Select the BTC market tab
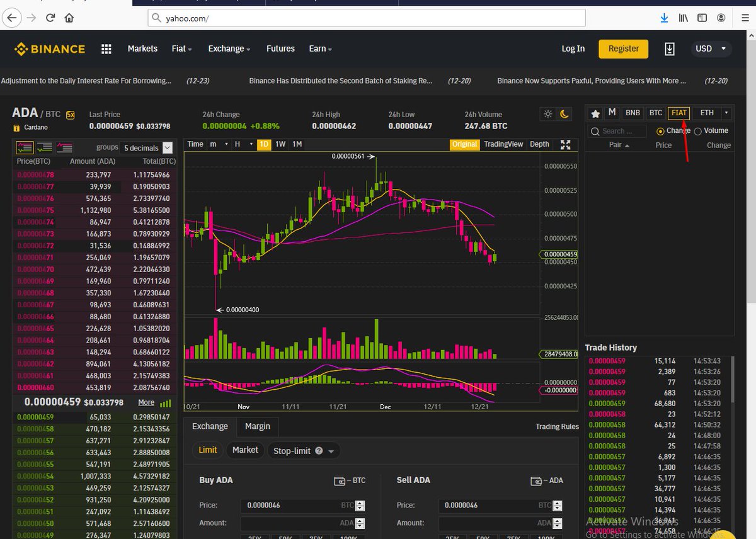 (656, 113)
